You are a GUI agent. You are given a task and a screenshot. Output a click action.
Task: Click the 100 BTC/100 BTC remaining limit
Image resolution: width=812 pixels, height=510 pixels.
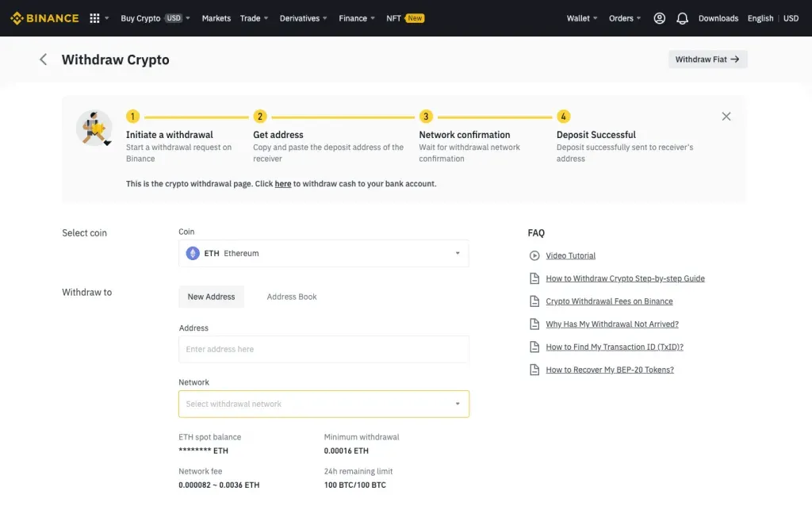pos(354,485)
